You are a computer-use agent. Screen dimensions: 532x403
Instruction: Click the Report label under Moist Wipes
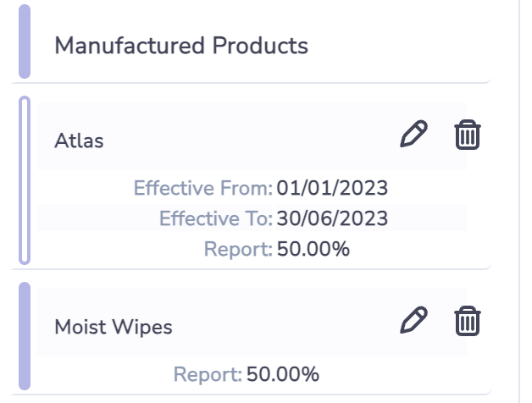[208, 374]
